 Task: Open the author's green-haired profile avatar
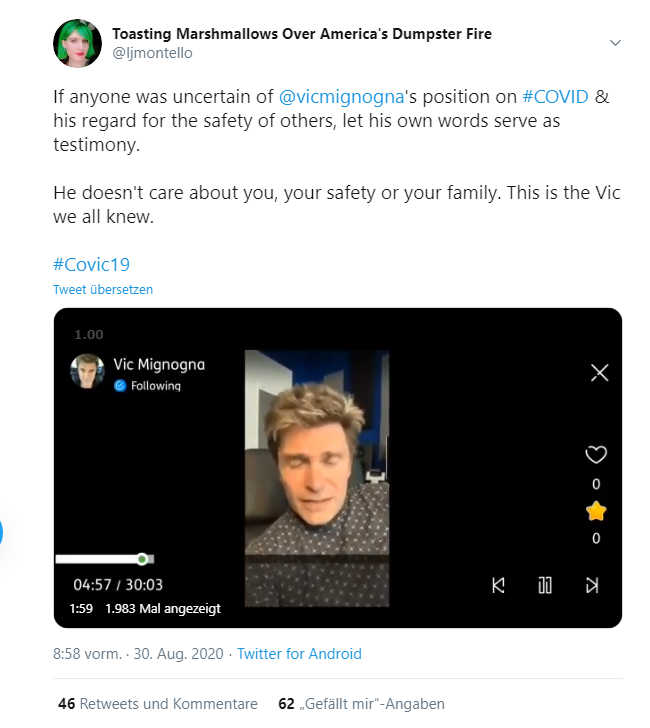coord(78,43)
